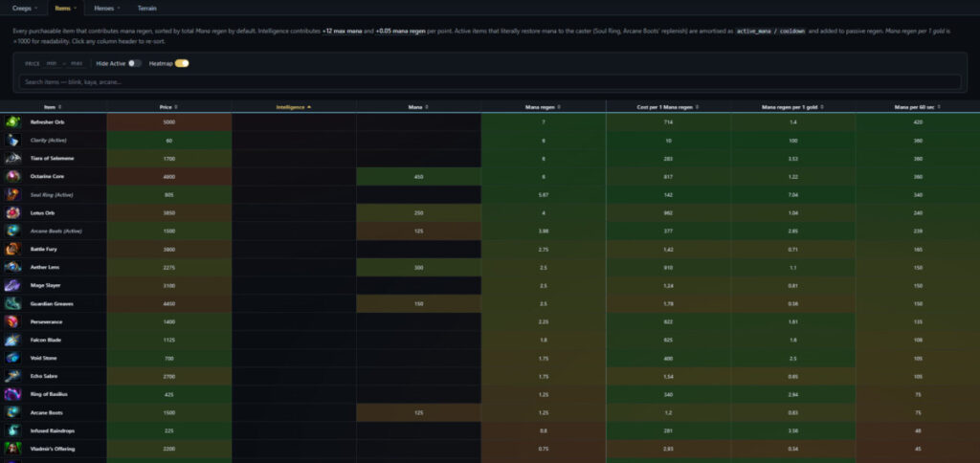The width and height of the screenshot is (980, 463).
Task: Click the Soul Ring (Active) name
Action: (x=52, y=194)
